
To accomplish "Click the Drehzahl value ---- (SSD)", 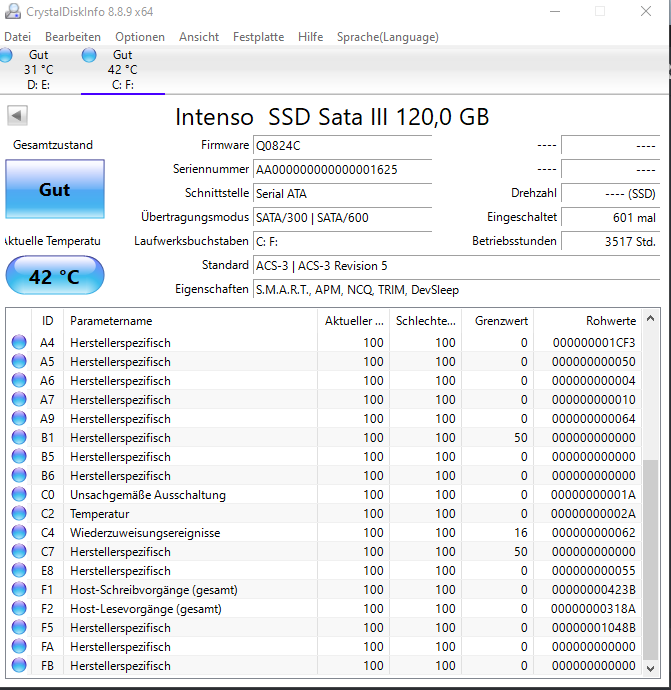I will point(611,194).
